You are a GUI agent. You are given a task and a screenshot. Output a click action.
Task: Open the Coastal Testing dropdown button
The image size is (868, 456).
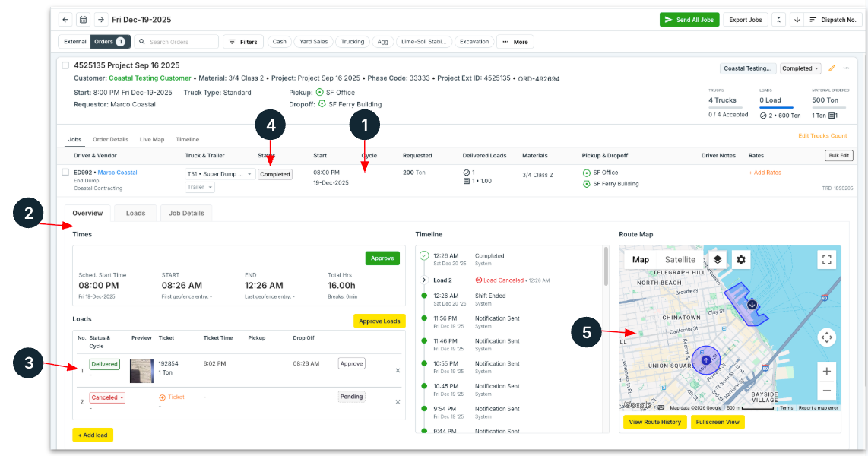[x=747, y=68]
